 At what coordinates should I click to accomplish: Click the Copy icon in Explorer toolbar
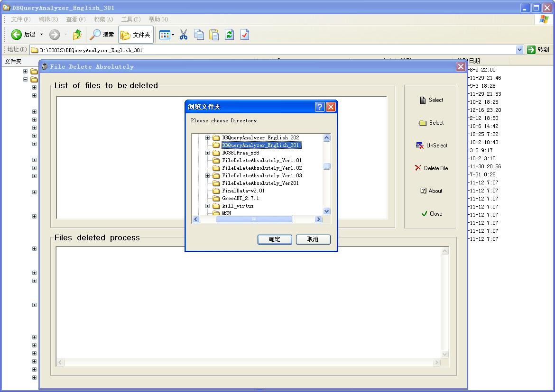(x=199, y=34)
